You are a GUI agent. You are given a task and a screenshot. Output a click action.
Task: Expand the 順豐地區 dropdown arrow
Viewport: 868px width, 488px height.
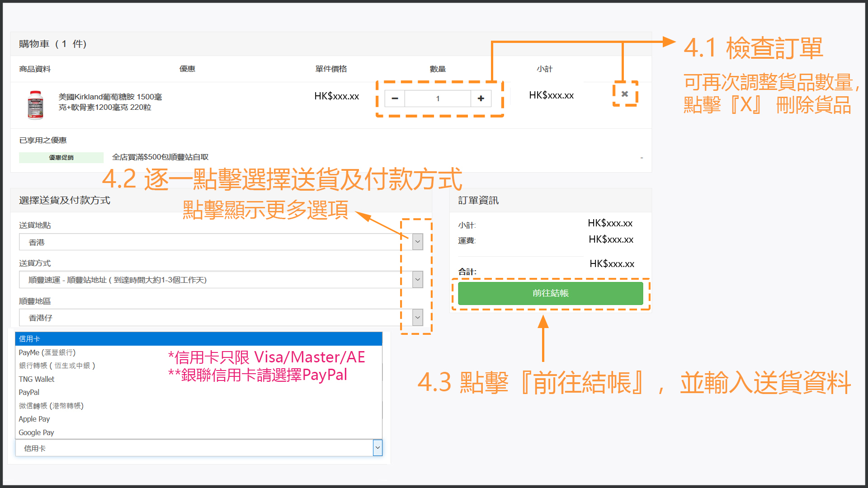pos(418,318)
